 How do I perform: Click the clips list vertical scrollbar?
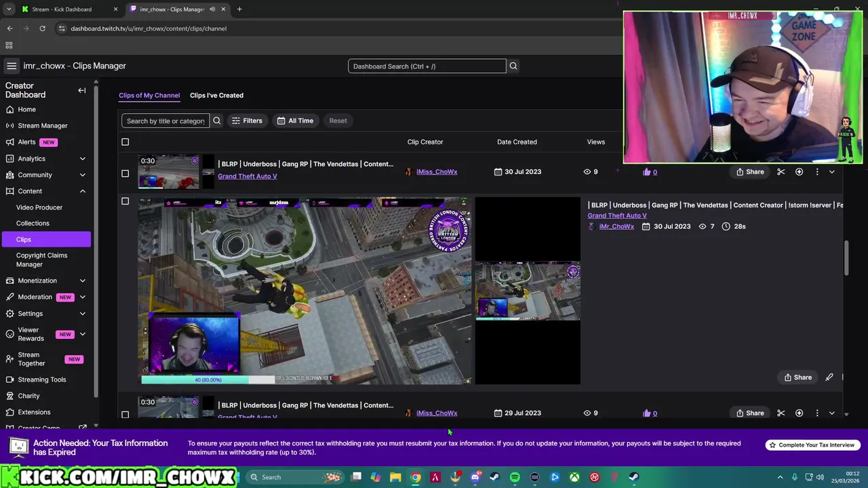[846, 258]
